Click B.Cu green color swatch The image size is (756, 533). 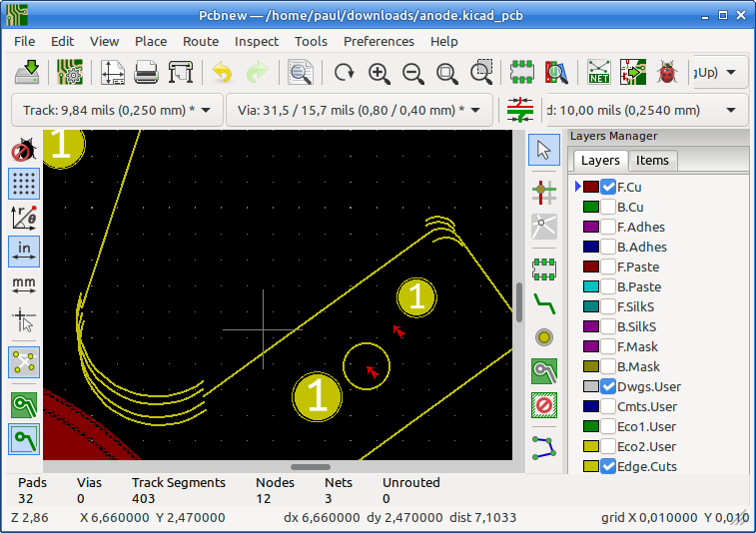click(591, 208)
